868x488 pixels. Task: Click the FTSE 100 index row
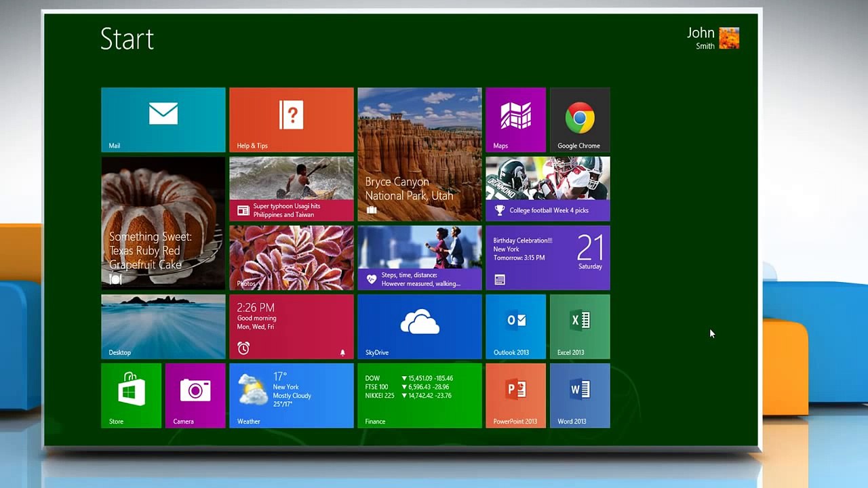click(407, 387)
